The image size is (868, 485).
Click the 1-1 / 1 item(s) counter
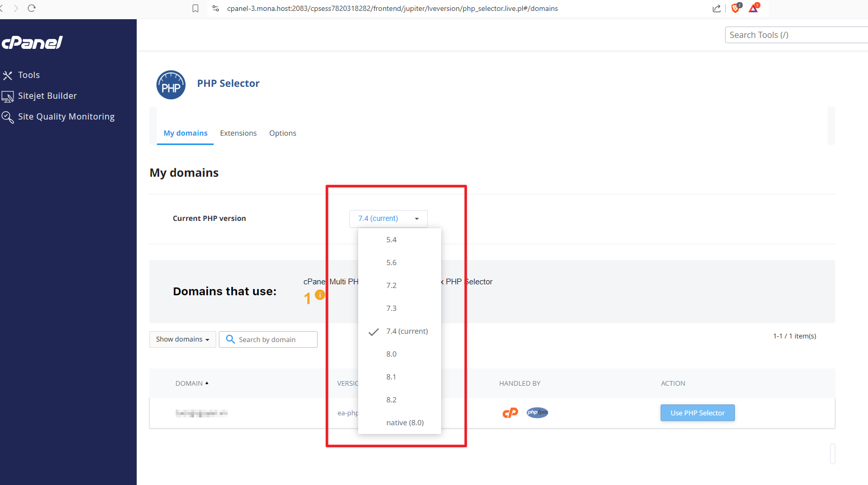[795, 336]
